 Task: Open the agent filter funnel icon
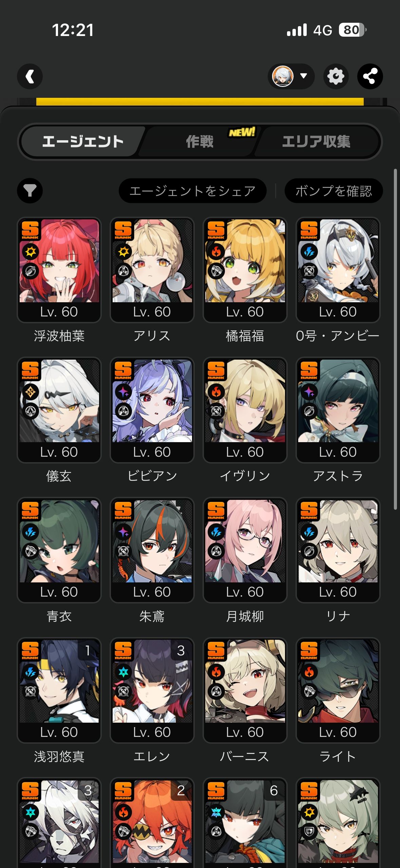30,191
